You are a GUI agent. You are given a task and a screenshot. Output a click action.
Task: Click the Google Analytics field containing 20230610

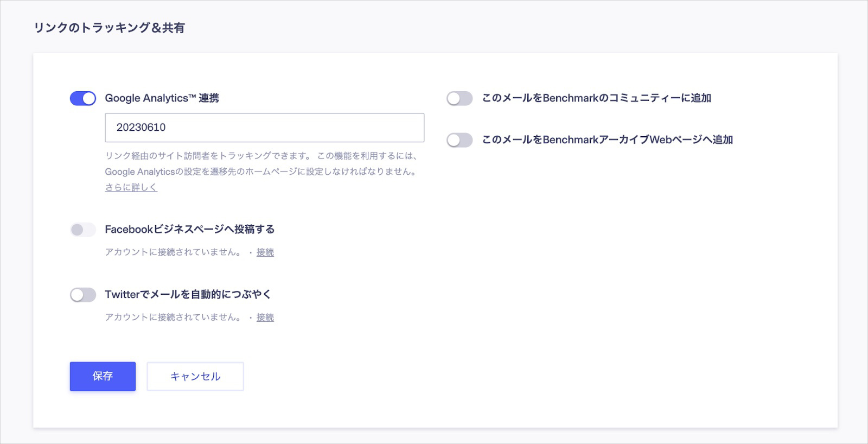264,128
